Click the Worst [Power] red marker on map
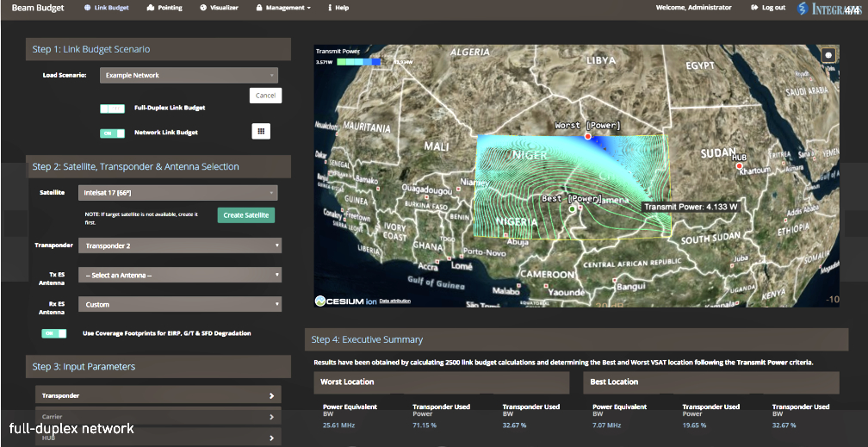The height and width of the screenshot is (447, 868). [588, 136]
